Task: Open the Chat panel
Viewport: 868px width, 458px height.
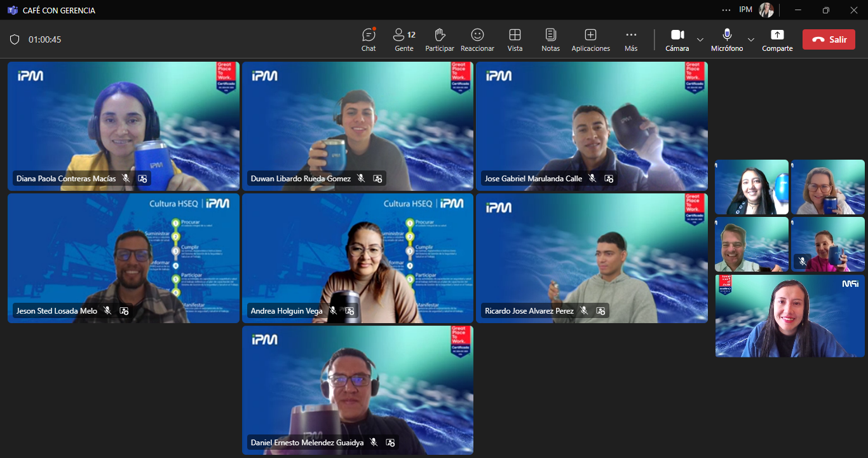Action: coord(369,39)
